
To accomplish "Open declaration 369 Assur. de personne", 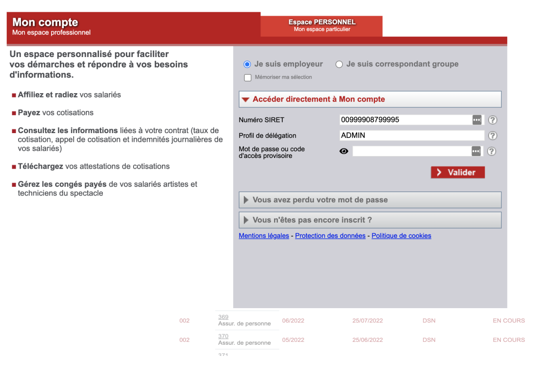I will [223, 316].
